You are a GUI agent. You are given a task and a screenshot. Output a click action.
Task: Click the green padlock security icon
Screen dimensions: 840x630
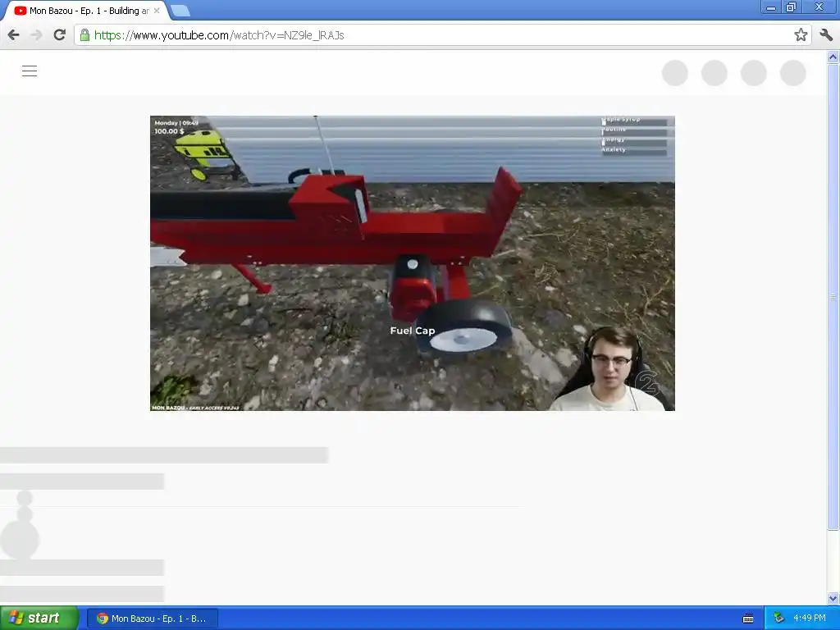[x=84, y=35]
